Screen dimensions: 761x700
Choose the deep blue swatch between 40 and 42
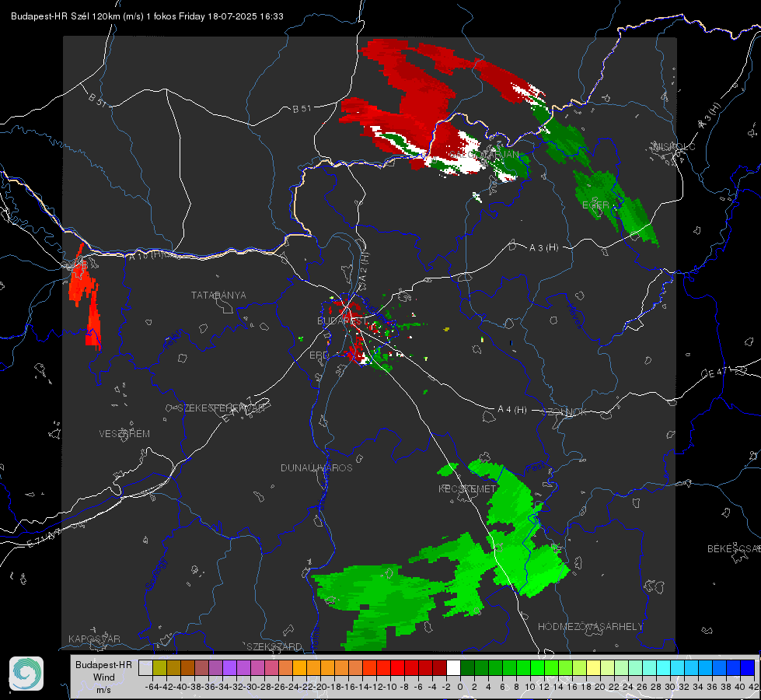(748, 667)
